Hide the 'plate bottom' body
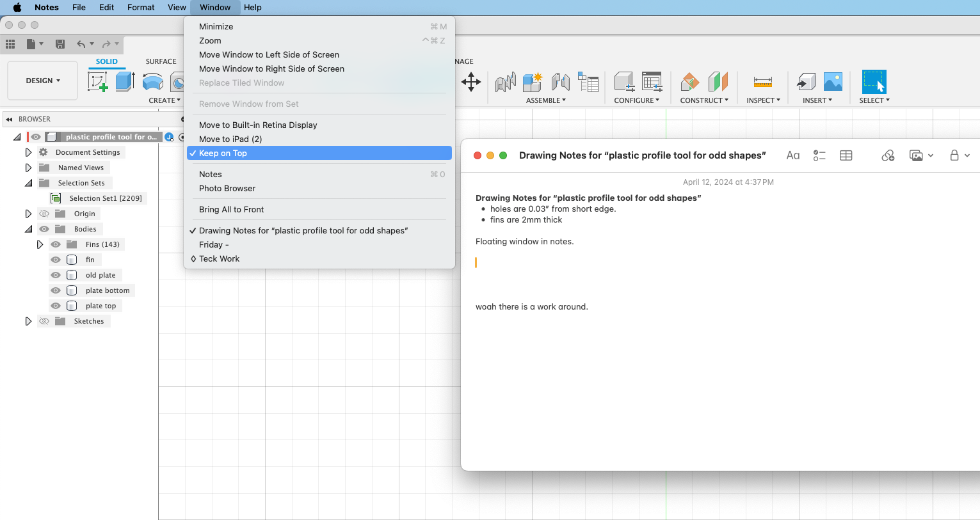The height and width of the screenshot is (520, 980). [x=56, y=290]
